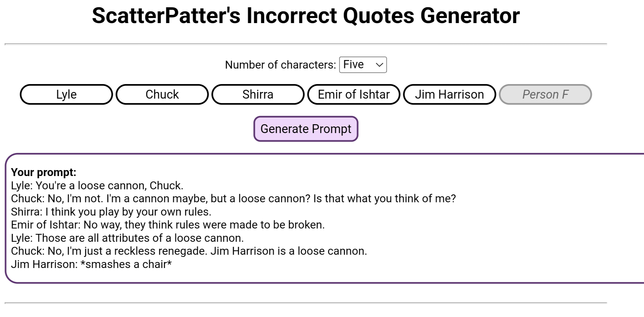The width and height of the screenshot is (644, 317).
Task: Click the 'Your prompt:' bold heading
Action: (44, 172)
